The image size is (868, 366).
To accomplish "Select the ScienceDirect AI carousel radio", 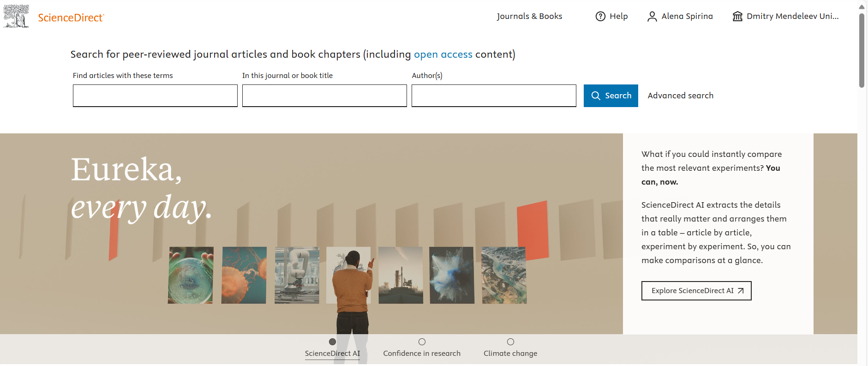I will pyautogui.click(x=332, y=342).
